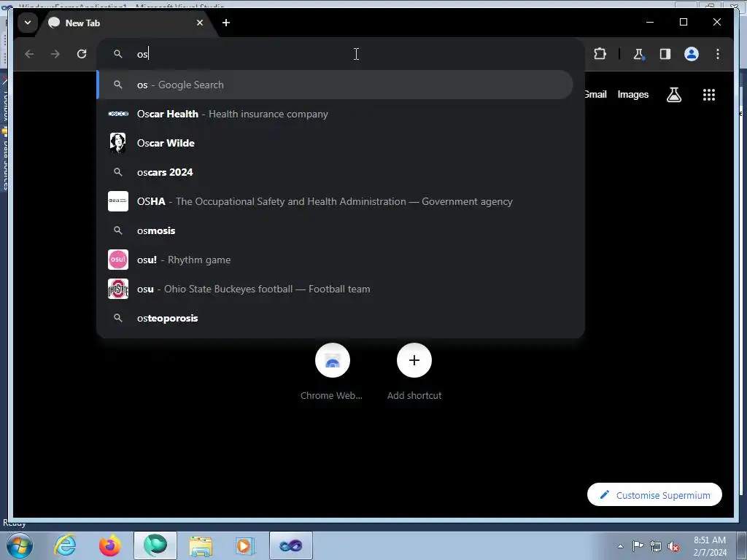Click the address bar text field
This screenshot has width=747, height=560.
[x=340, y=54]
